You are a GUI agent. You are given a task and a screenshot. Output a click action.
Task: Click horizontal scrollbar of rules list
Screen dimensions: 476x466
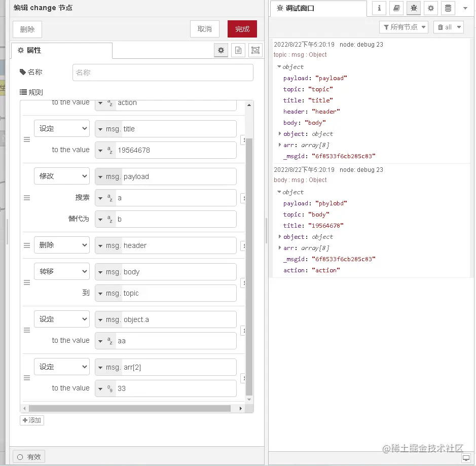(x=130, y=408)
